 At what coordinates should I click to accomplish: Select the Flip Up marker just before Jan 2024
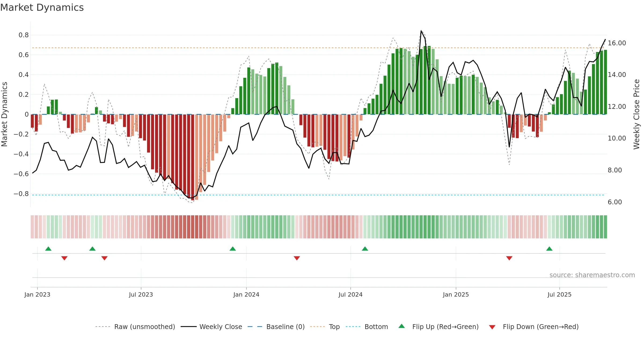point(233,249)
